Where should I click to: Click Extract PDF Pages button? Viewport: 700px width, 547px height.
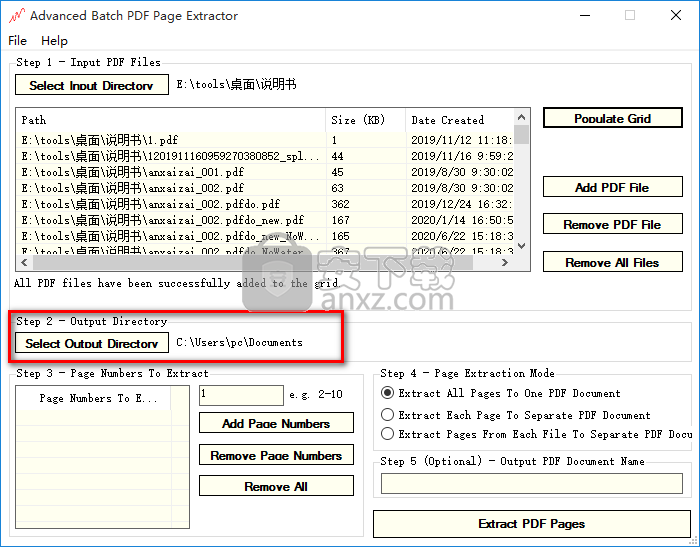pyautogui.click(x=532, y=524)
